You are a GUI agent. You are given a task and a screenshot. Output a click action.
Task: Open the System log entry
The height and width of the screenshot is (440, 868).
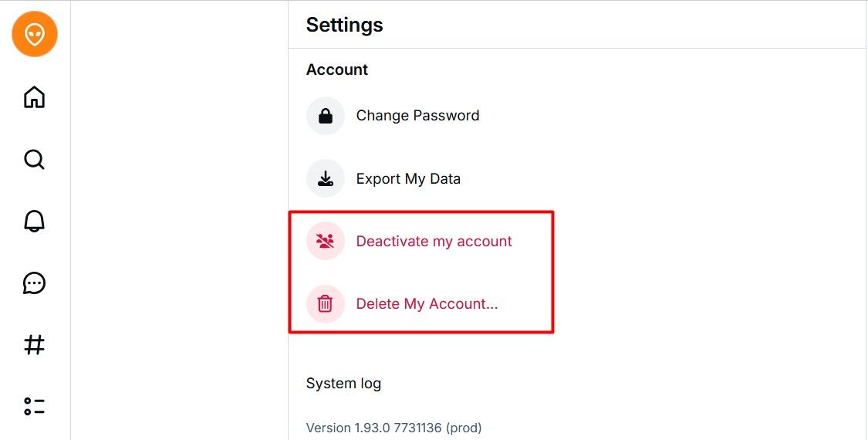click(343, 384)
